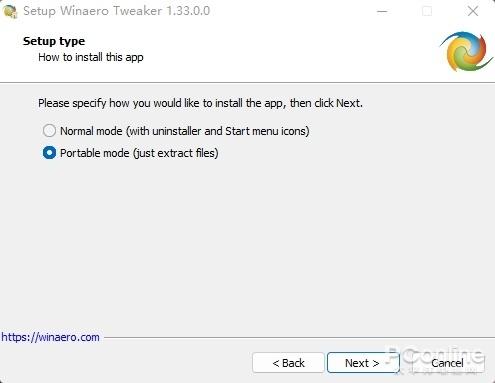Click the 'Setup type' heading
The image size is (495, 383).
tap(54, 41)
